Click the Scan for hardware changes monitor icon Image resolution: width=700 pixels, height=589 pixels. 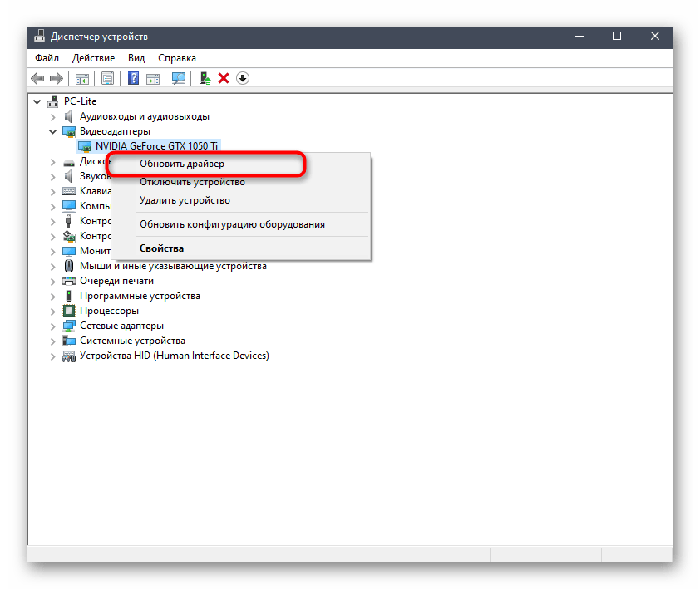178,78
